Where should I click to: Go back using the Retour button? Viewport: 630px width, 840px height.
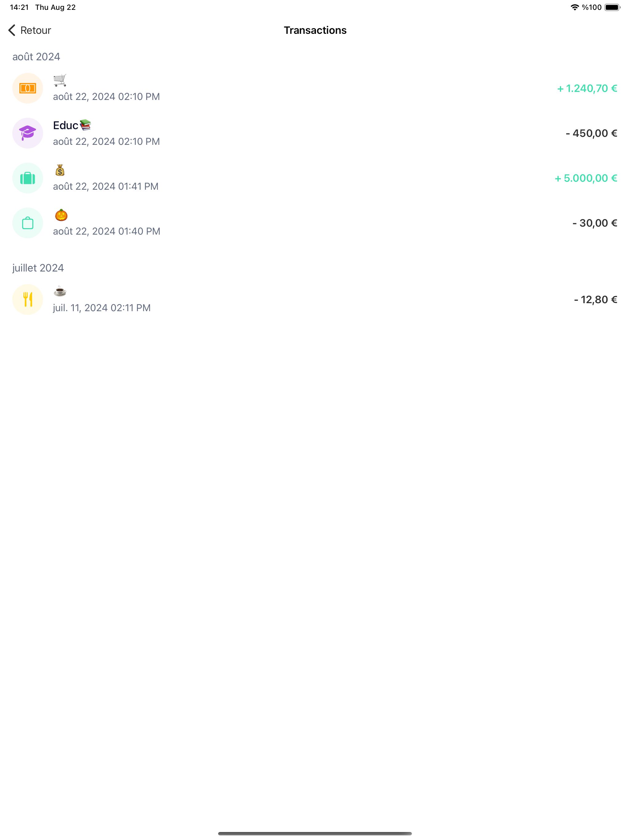pyautogui.click(x=35, y=30)
